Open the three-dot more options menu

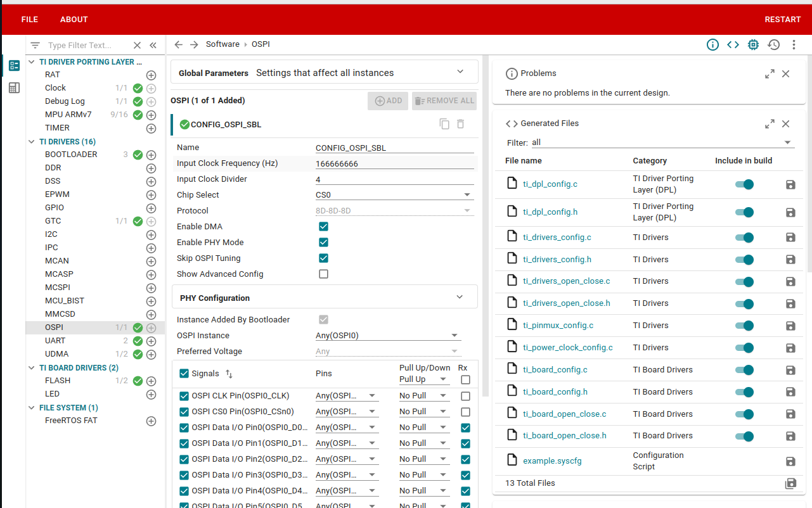[794, 44]
